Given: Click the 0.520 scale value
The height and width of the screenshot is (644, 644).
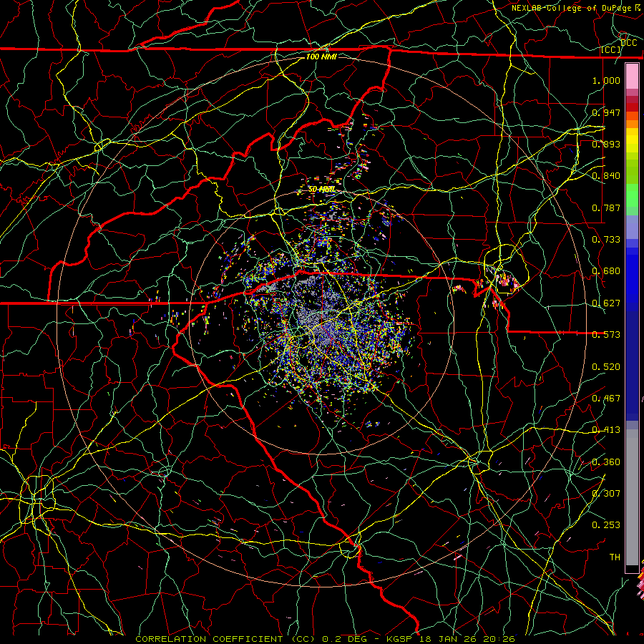Looking at the screenshot, I should 606,367.
